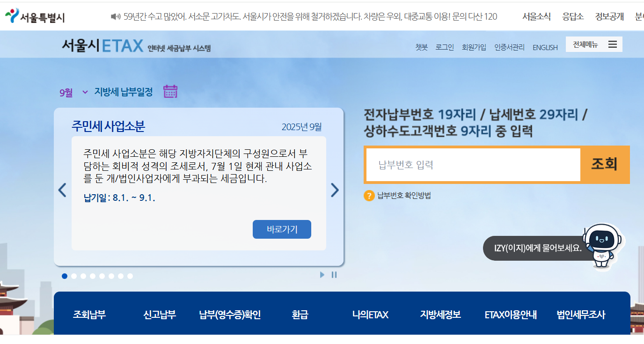Click the 납기일 : 8.1. ~ 9.1. text
This screenshot has height=344, width=644.
(119, 198)
